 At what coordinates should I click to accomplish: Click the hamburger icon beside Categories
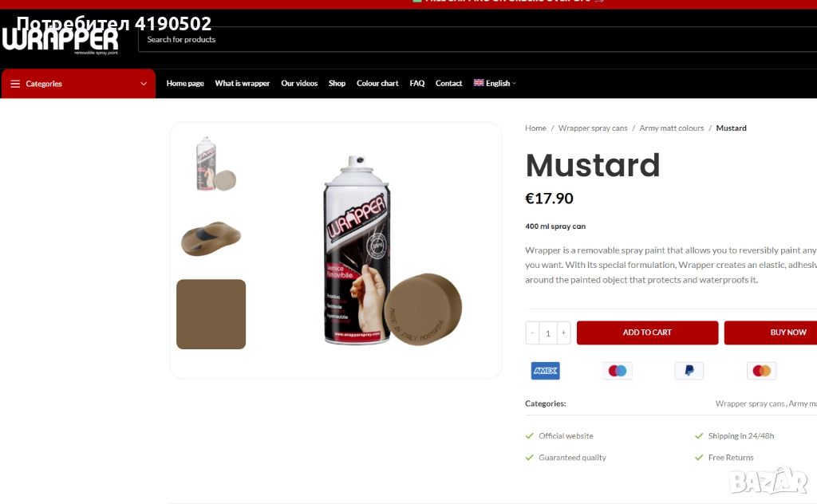[x=15, y=84]
